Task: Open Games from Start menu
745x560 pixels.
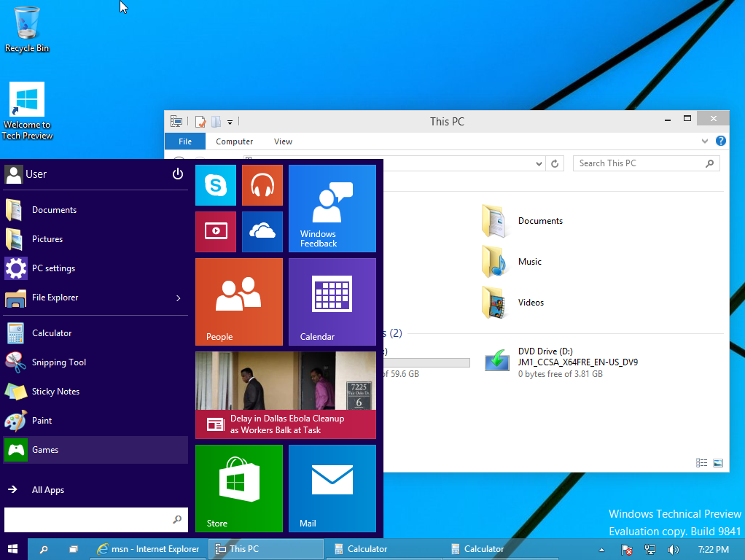Action: point(95,450)
